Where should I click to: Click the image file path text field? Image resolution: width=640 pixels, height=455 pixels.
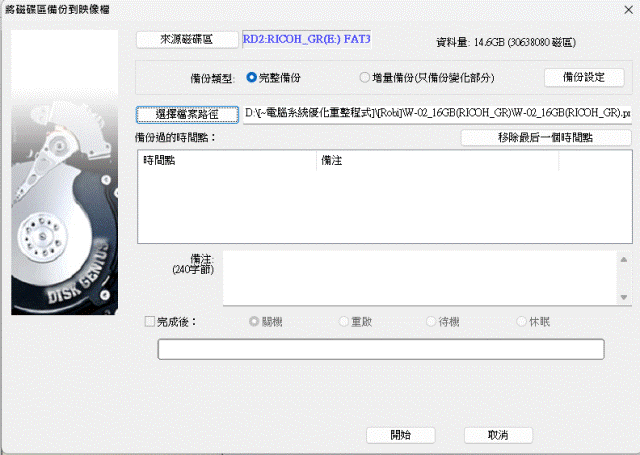[437, 113]
